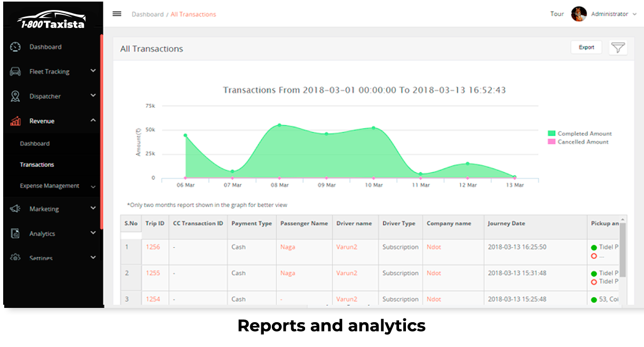Image resolution: width=644 pixels, height=347 pixels.
Task: Open the filter icon button
Action: (618, 48)
